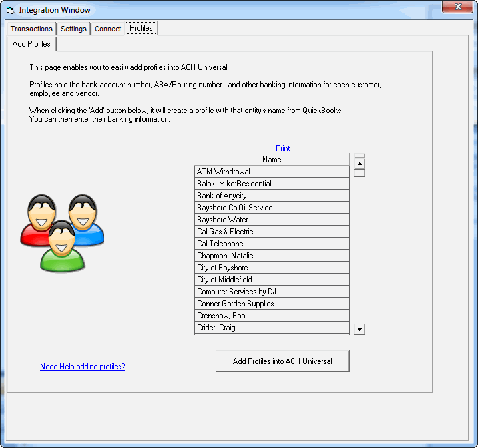
Task: Click the Name column header
Action: [x=272, y=160]
